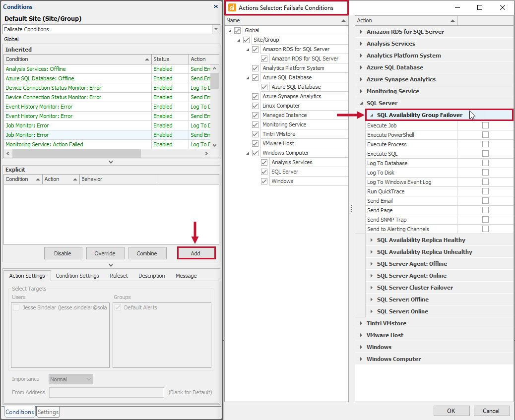
Task: Enable the Send Email action checkbox
Action: click(485, 200)
